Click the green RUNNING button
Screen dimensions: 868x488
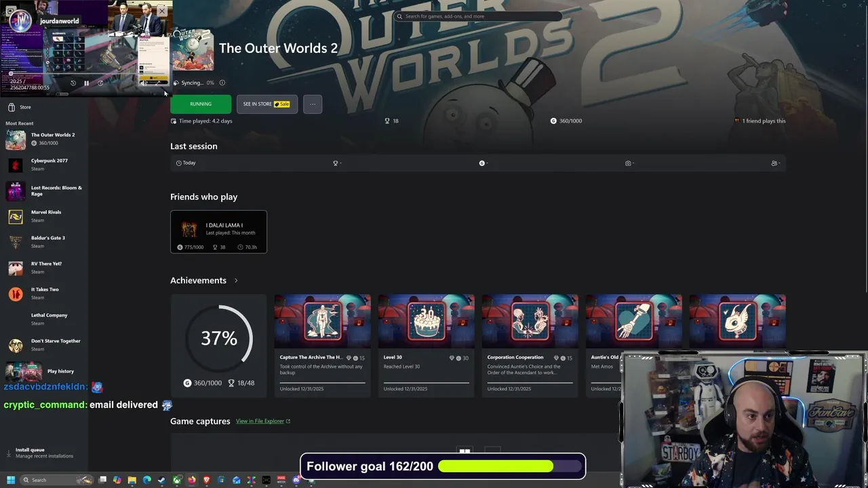(201, 104)
